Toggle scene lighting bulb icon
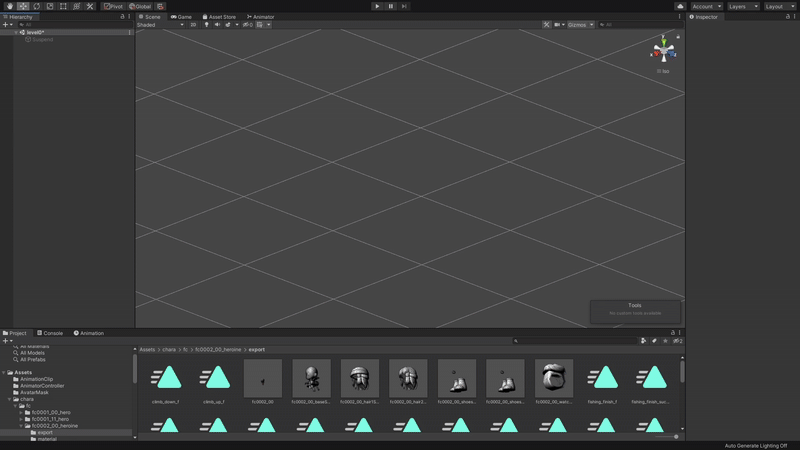 point(206,25)
